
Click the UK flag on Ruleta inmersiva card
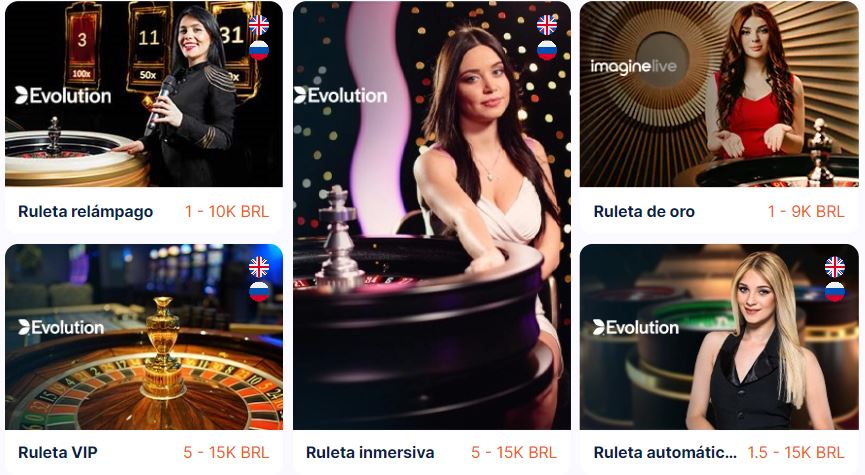coord(547,25)
